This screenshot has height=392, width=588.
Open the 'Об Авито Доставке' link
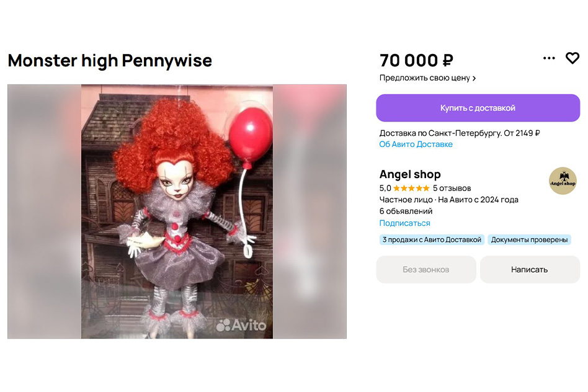tap(416, 145)
